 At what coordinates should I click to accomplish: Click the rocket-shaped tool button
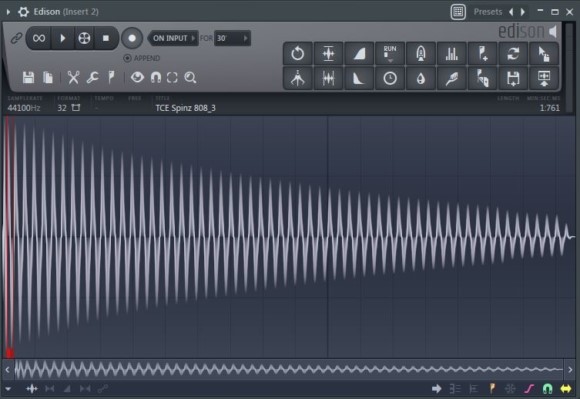pos(421,54)
